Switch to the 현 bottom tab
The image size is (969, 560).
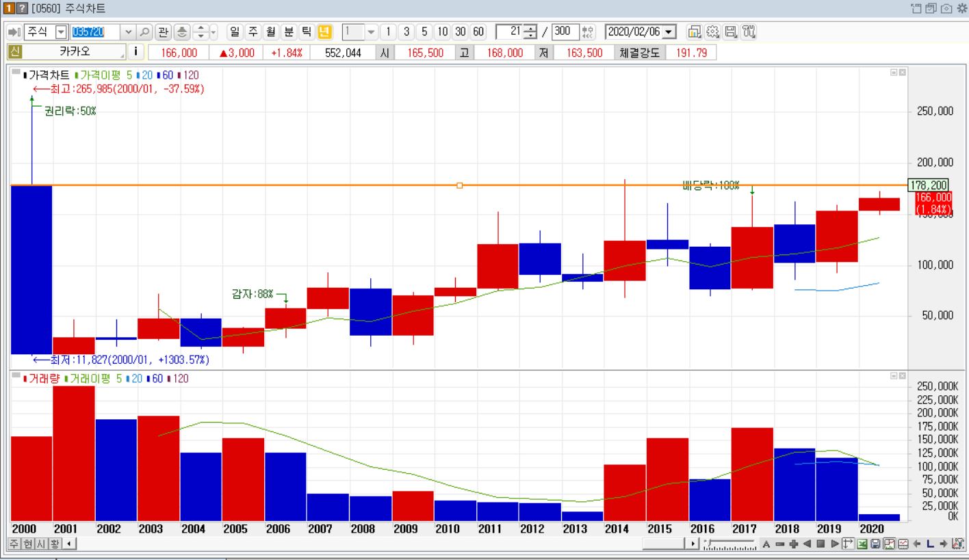26,545
